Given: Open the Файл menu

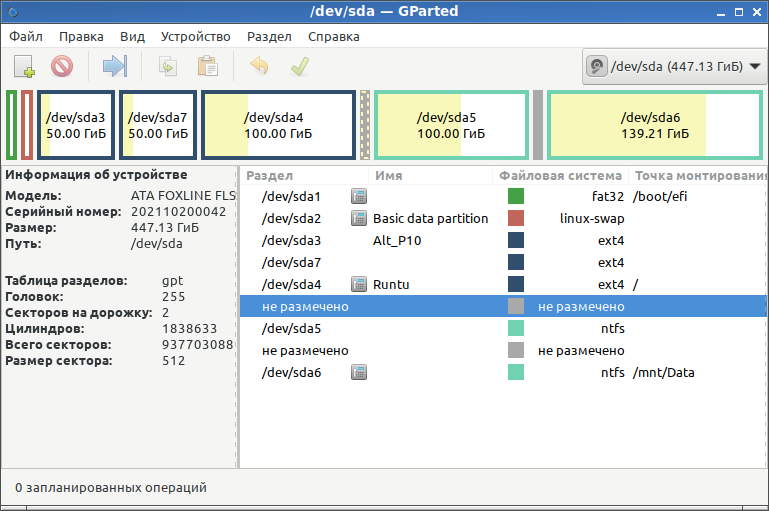Looking at the screenshot, I should [26, 37].
